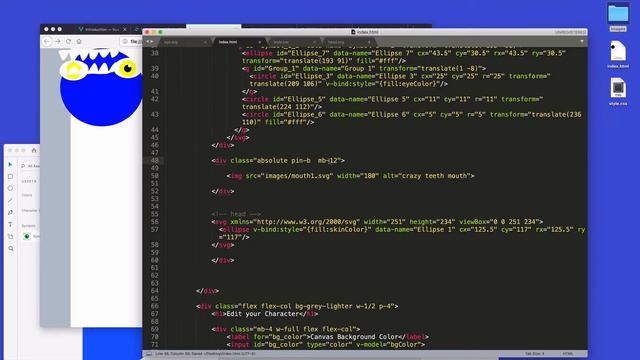
Task: Close the style.css editor tab
Action: tap(314, 42)
